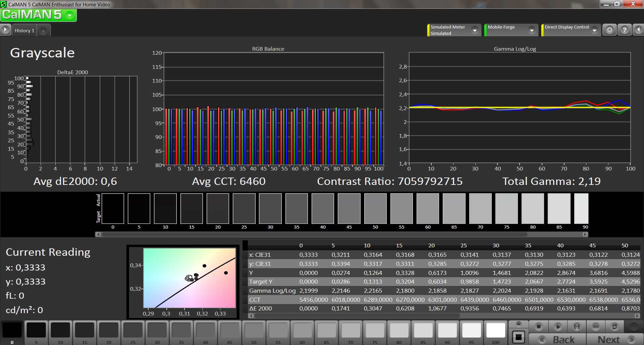Open the Direct Display Control dropdown
Screen dimensions: 644x345
pos(594,31)
